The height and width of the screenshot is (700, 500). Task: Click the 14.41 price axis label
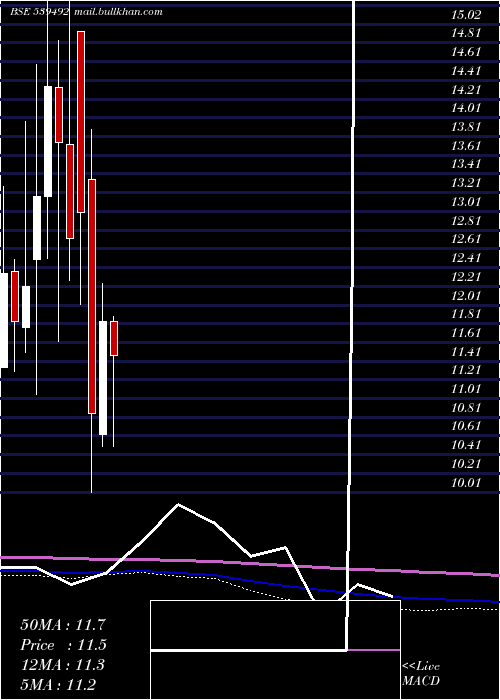pyautogui.click(x=466, y=71)
